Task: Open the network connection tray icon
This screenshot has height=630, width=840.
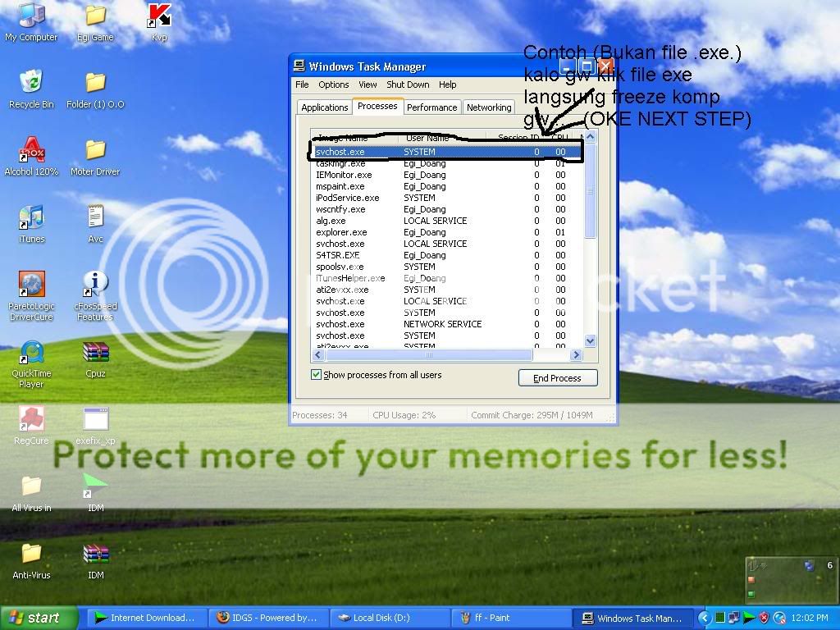Action: (x=734, y=618)
